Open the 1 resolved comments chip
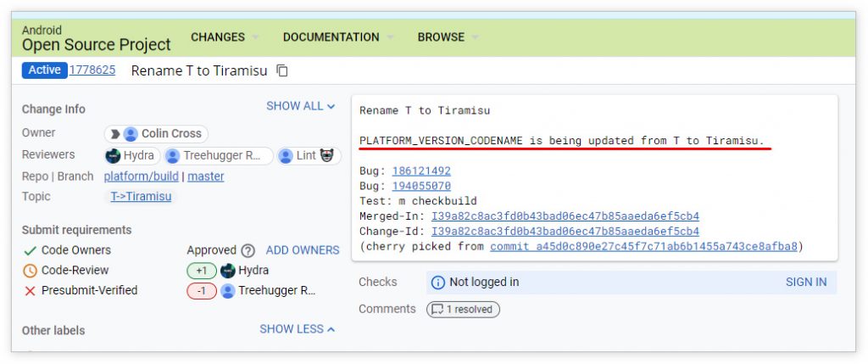Screen dimensions: 868x364 coord(463,310)
